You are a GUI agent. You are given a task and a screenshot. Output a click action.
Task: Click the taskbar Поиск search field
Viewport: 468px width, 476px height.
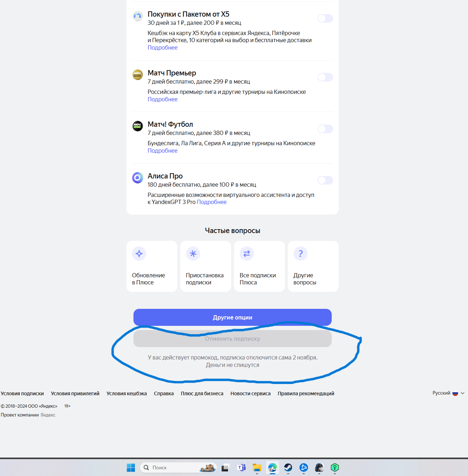point(178,467)
